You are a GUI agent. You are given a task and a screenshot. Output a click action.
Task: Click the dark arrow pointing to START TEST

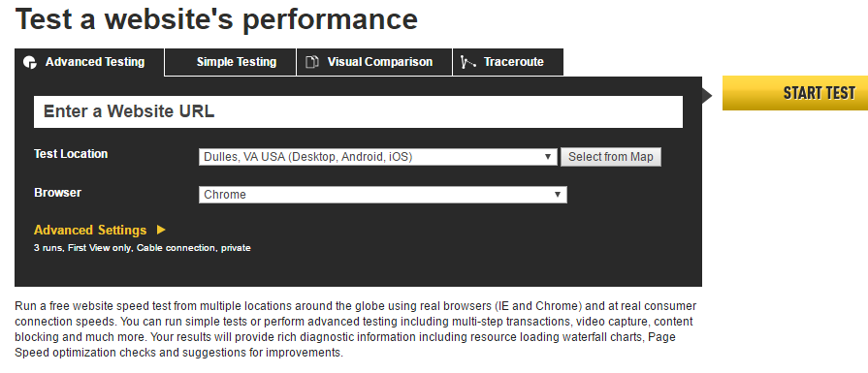click(707, 96)
